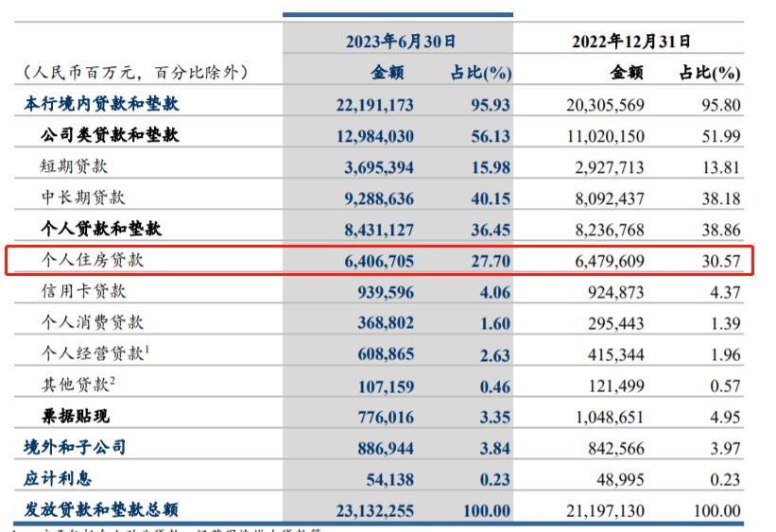Select the 个人贷款和垫款 row label

[x=101, y=229]
